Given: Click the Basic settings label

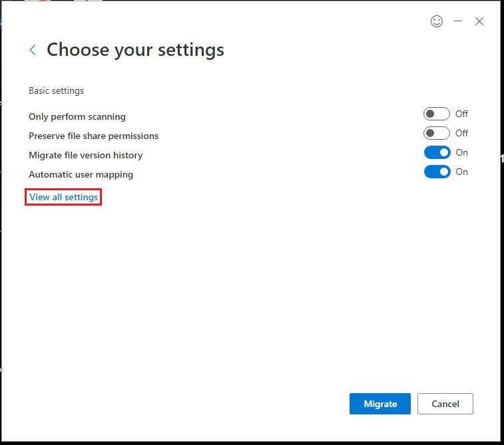Looking at the screenshot, I should click(56, 91).
